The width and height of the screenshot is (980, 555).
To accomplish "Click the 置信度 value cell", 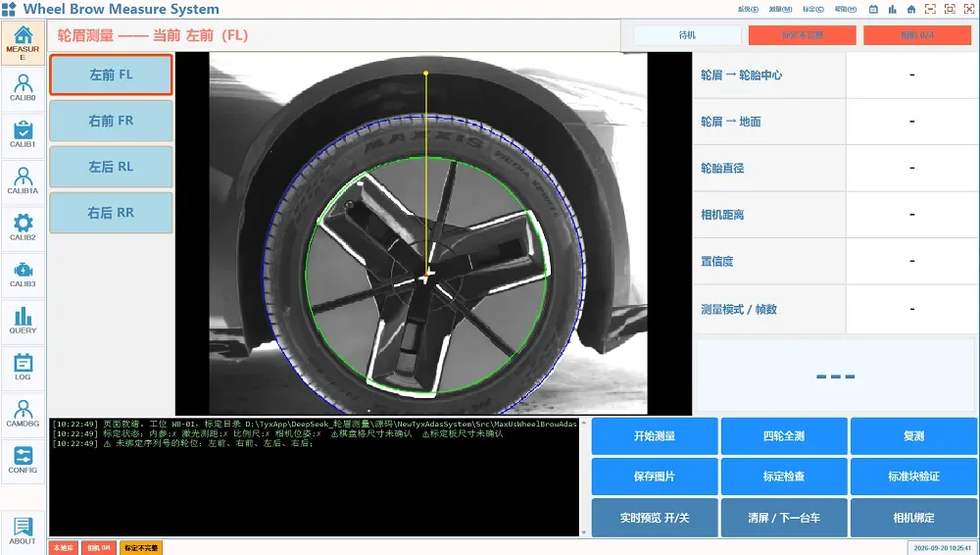I will (911, 261).
